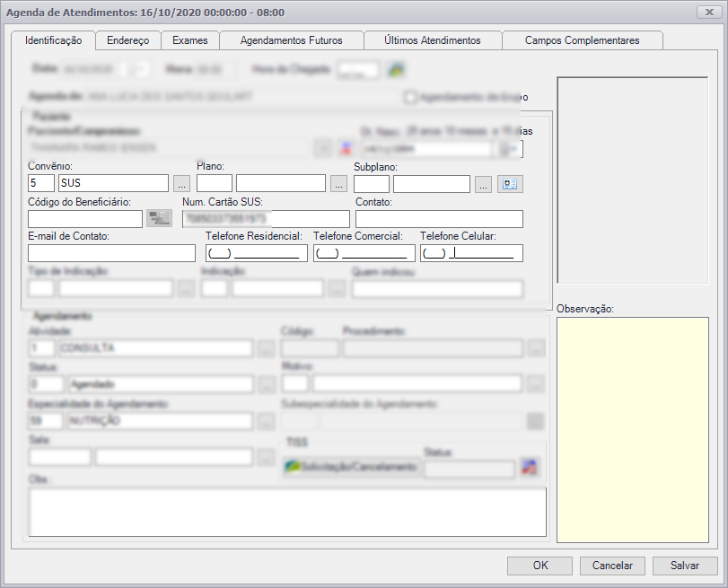Image resolution: width=728 pixels, height=588 pixels.
Task: Click the patient photo box
Action: [633, 180]
